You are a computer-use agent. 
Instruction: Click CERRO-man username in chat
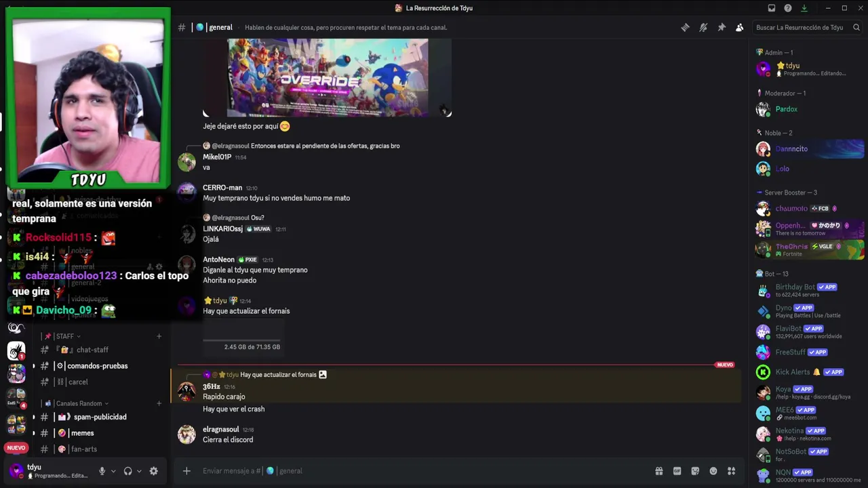coord(222,188)
